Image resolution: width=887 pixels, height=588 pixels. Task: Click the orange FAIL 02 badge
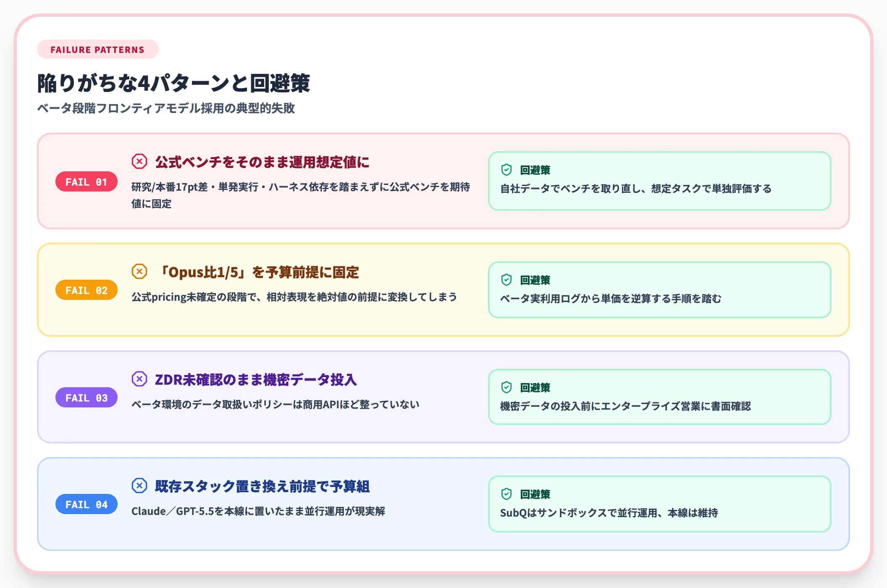point(87,290)
